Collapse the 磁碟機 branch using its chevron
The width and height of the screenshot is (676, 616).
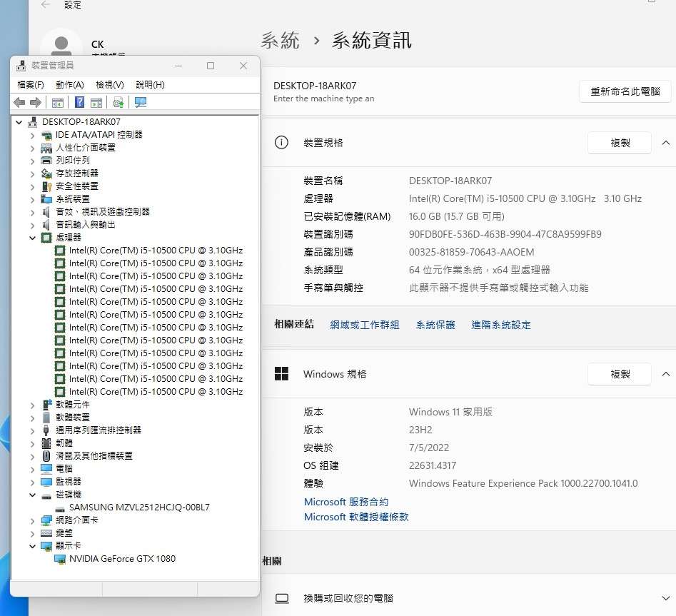pyautogui.click(x=32, y=495)
